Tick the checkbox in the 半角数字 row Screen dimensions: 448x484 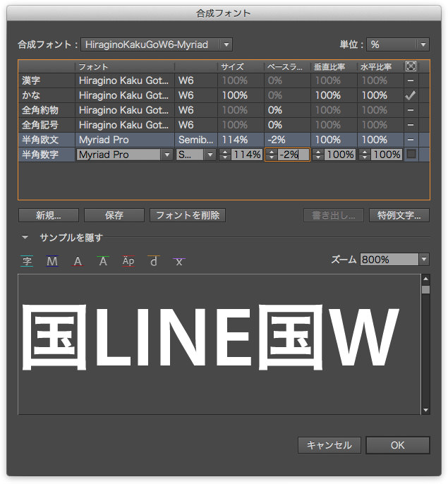coord(411,154)
